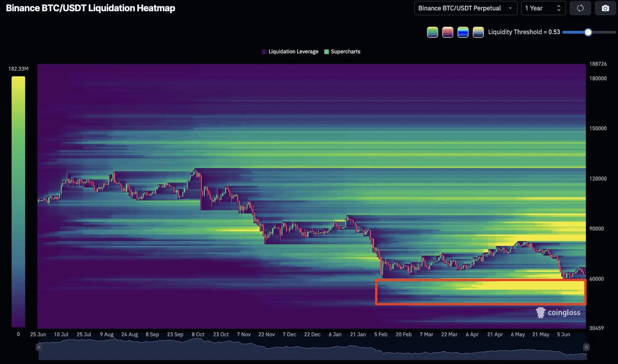618x364 pixels.
Task: Open the Binance BTC/USDT Perpetual pair dropdown
Action: pos(466,8)
